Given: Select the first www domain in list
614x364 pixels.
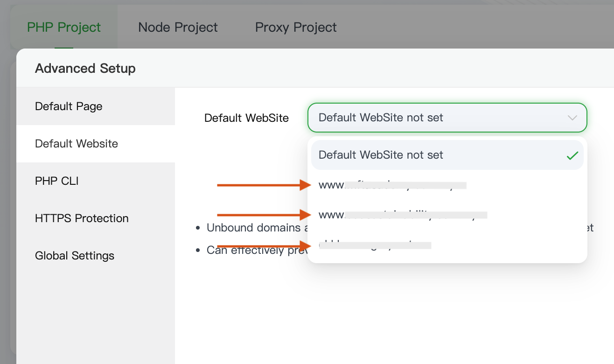Looking at the screenshot, I should click(x=392, y=185).
